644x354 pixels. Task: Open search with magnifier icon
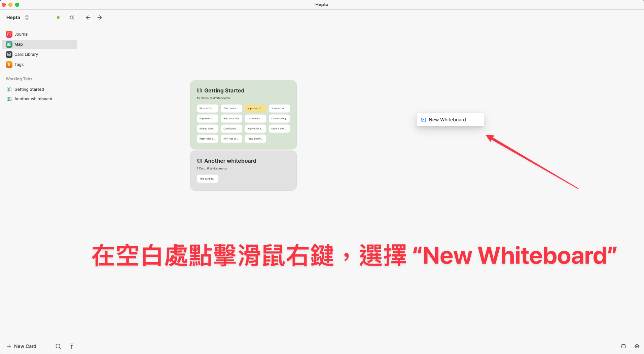(x=58, y=346)
